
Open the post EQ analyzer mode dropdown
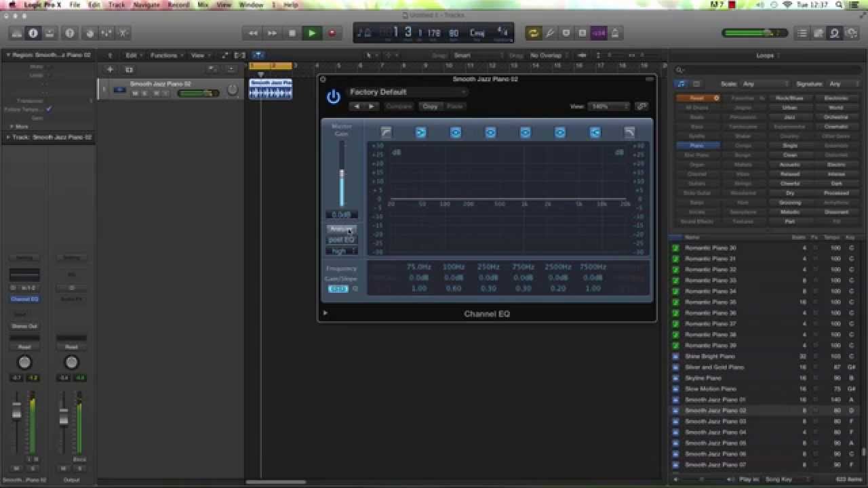pyautogui.click(x=341, y=240)
